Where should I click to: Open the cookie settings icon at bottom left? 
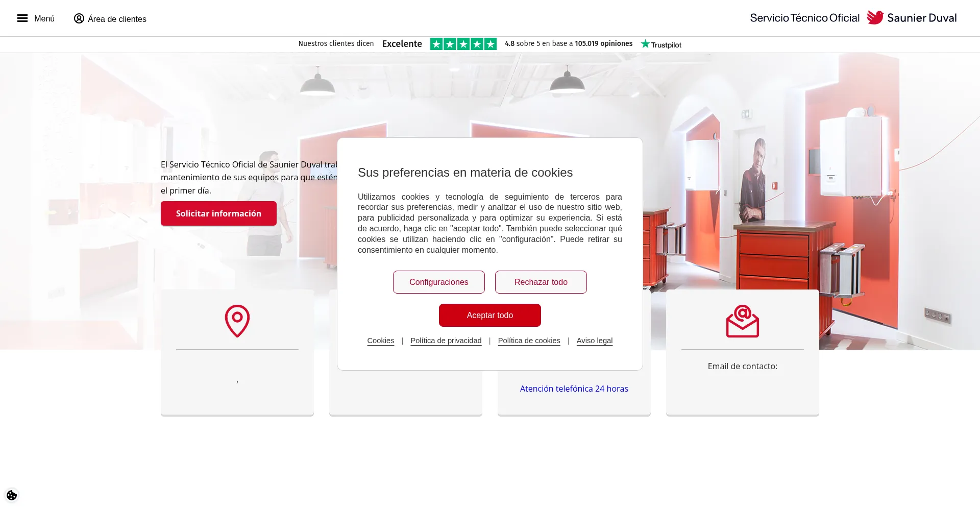[12, 495]
